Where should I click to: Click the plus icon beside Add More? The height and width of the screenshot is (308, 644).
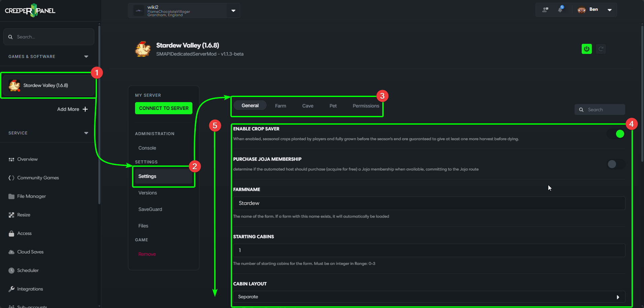click(x=85, y=109)
